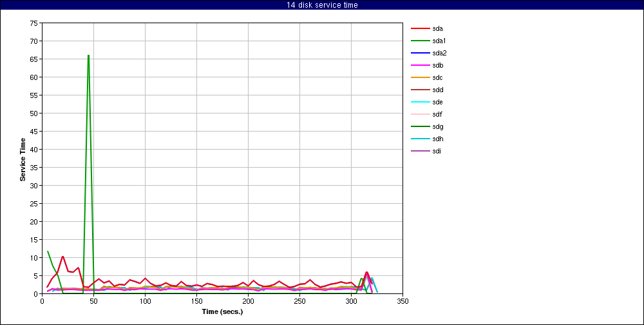Click the y-axis tick label 10
The height and width of the screenshot is (325, 644).
(33, 257)
